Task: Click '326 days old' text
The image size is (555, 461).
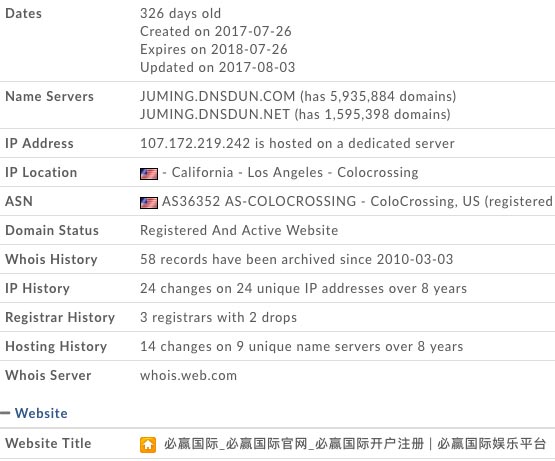Action: 181,13
